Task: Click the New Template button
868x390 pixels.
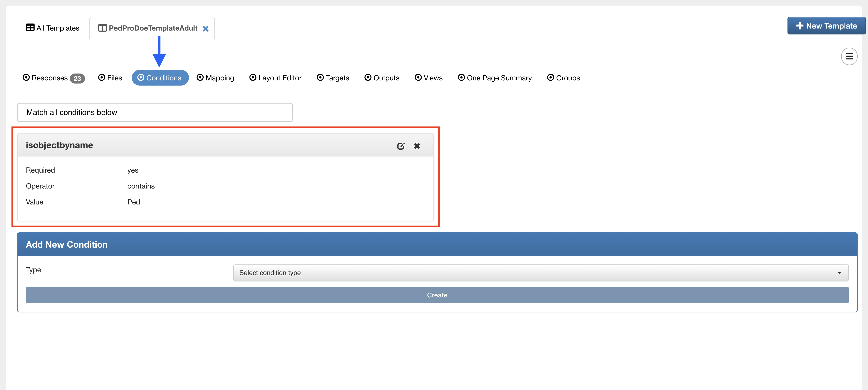Action: pyautogui.click(x=826, y=26)
